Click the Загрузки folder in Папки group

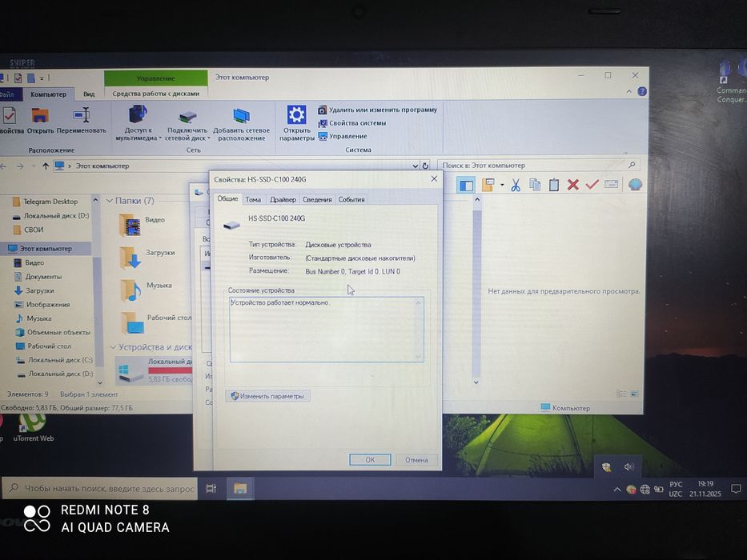(x=147, y=257)
